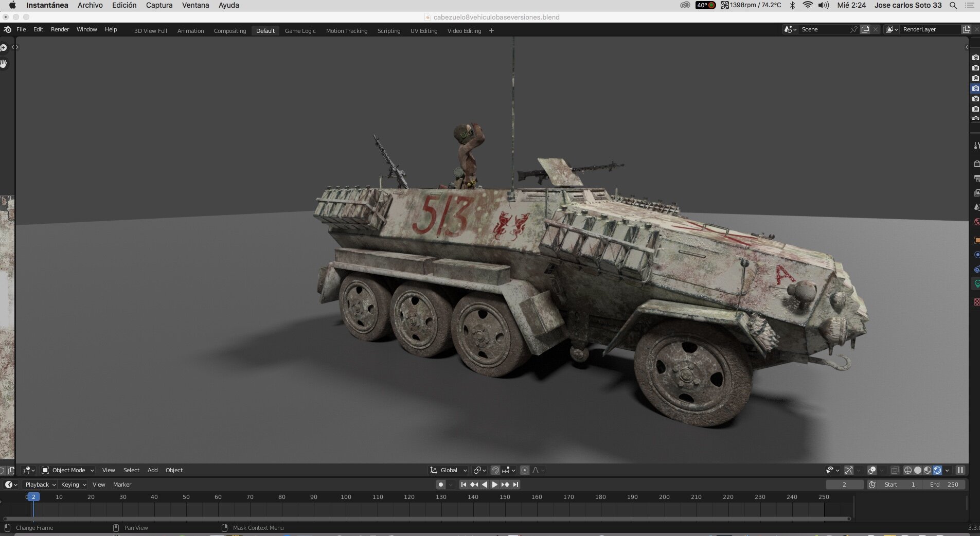
Task: Click the zoom view tool icon
Action: [3, 48]
